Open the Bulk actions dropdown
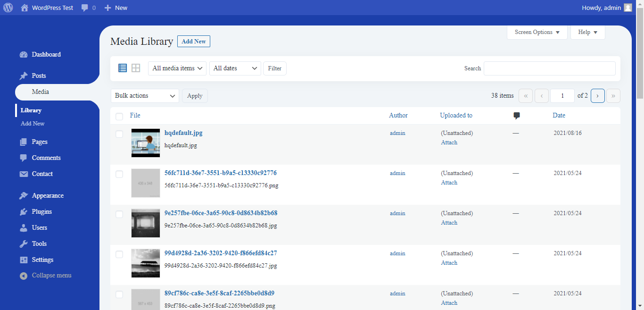The image size is (644, 310). (x=145, y=96)
